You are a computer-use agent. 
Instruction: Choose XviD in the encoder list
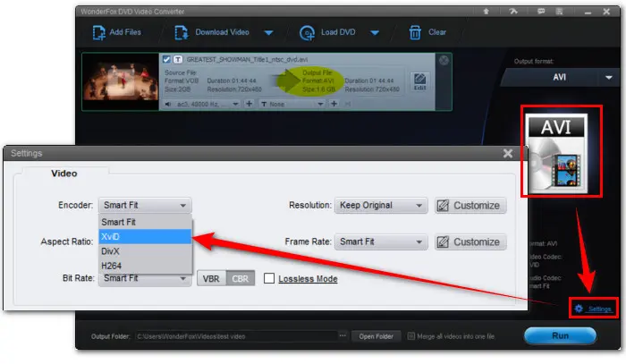click(x=145, y=237)
